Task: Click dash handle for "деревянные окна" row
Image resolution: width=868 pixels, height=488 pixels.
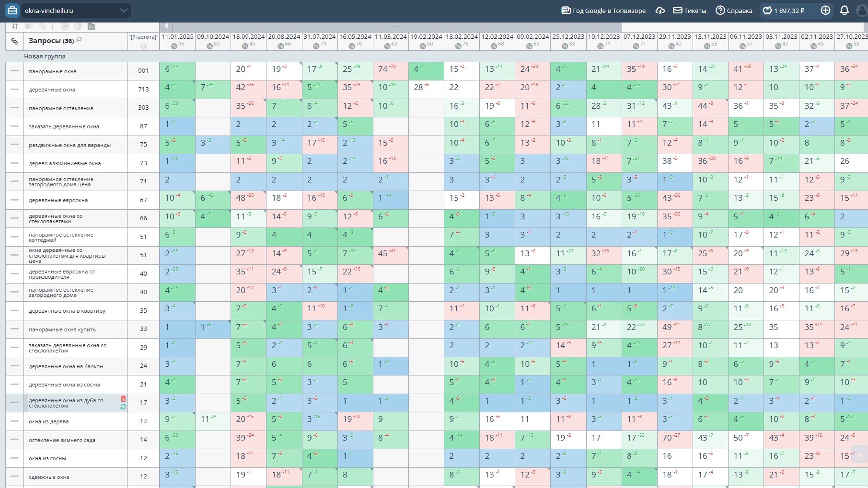Action: click(x=15, y=89)
